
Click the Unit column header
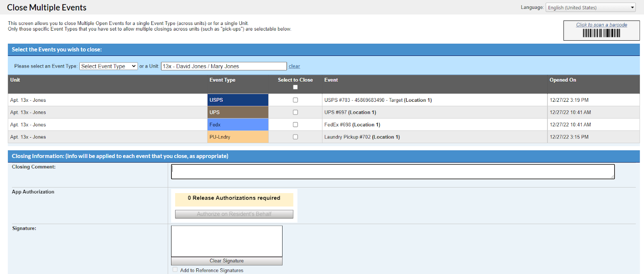15,80
